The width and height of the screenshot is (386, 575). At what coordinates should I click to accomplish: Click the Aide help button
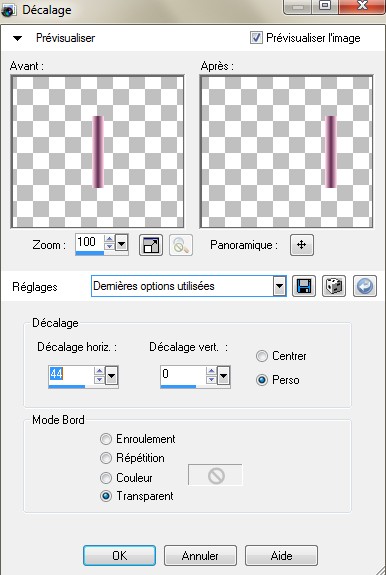[281, 556]
